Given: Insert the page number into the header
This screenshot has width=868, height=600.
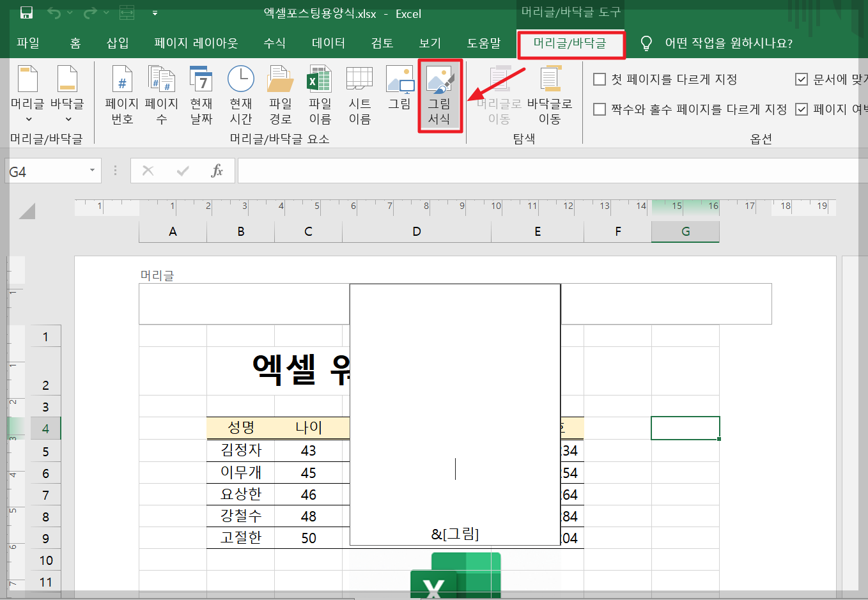Looking at the screenshot, I should pos(121,93).
